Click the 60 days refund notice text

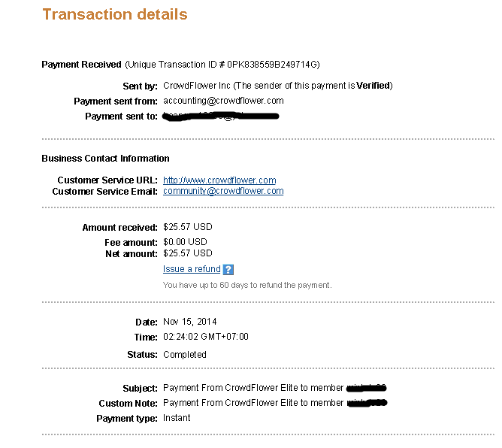[247, 285]
